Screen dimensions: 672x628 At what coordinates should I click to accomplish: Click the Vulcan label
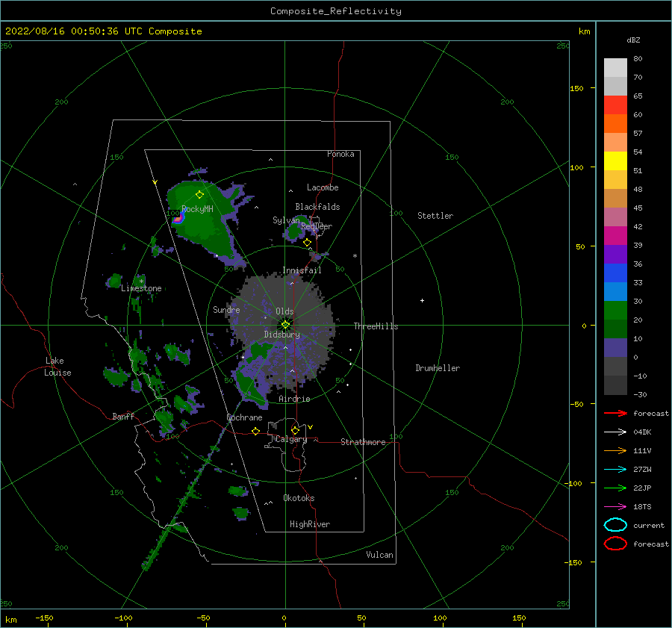(x=380, y=555)
